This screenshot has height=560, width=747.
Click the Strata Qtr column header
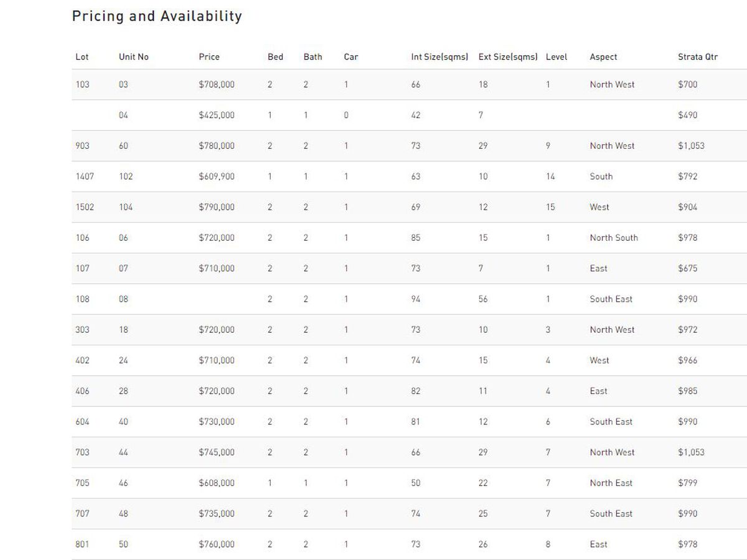point(698,57)
